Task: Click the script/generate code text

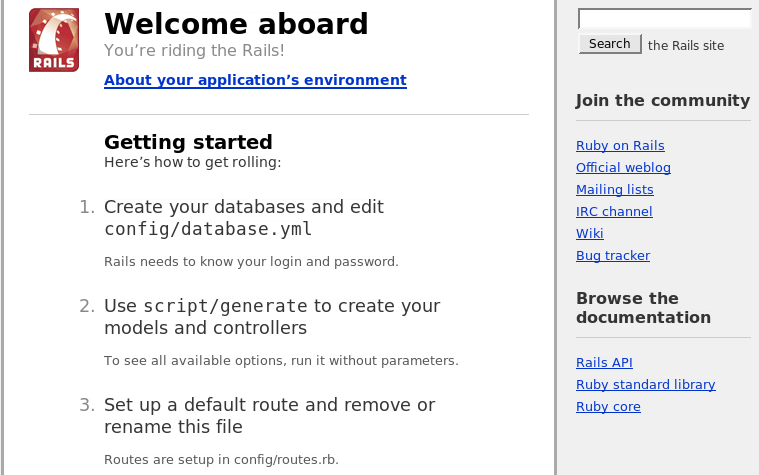Action: point(226,306)
